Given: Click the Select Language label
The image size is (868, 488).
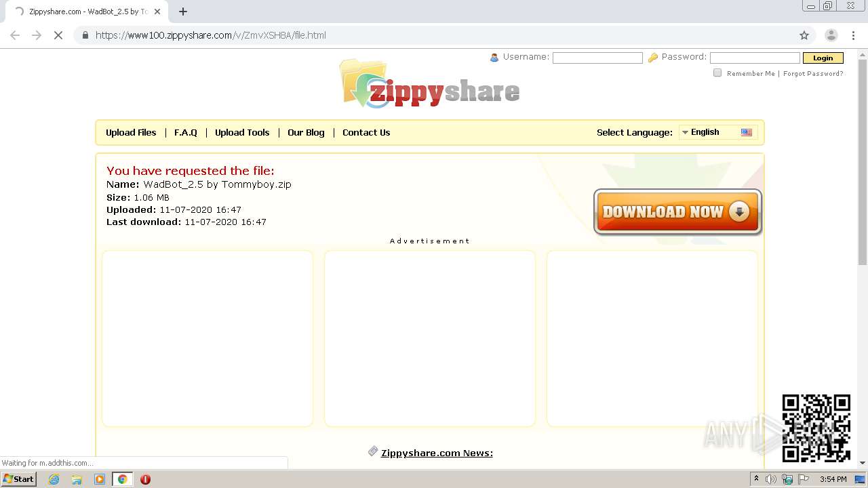Looking at the screenshot, I should 635,133.
